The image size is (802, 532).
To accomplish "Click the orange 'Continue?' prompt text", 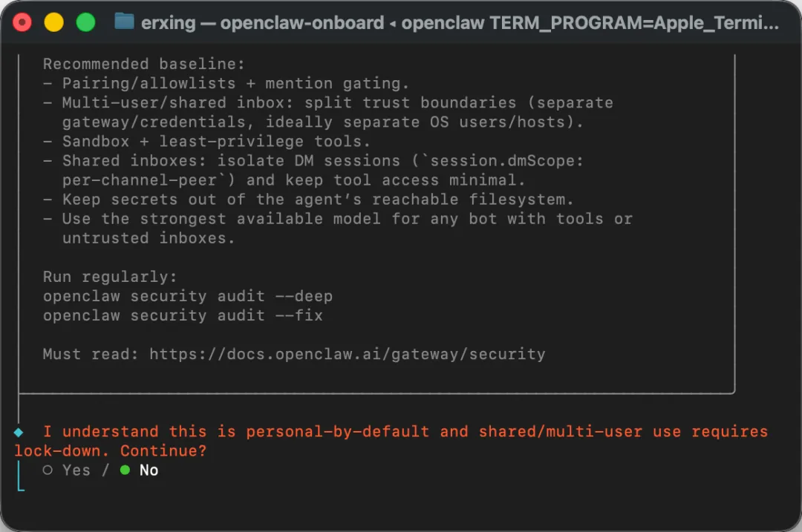I will 163,450.
